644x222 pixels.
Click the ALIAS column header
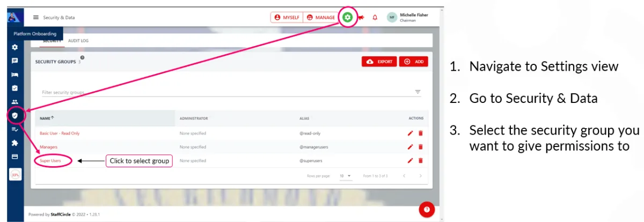(304, 118)
